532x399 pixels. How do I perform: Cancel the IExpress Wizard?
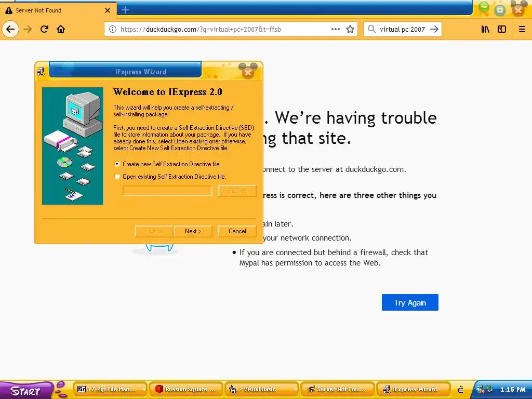point(237,231)
